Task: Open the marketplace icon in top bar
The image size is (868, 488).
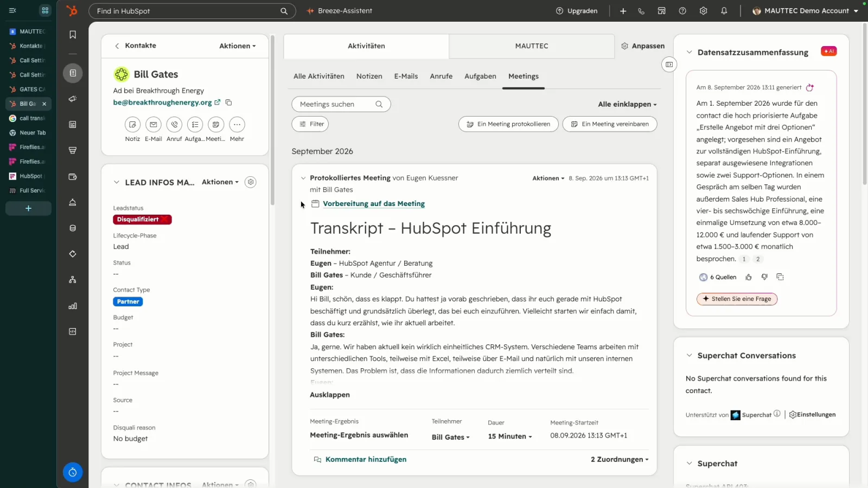Action: tap(662, 11)
